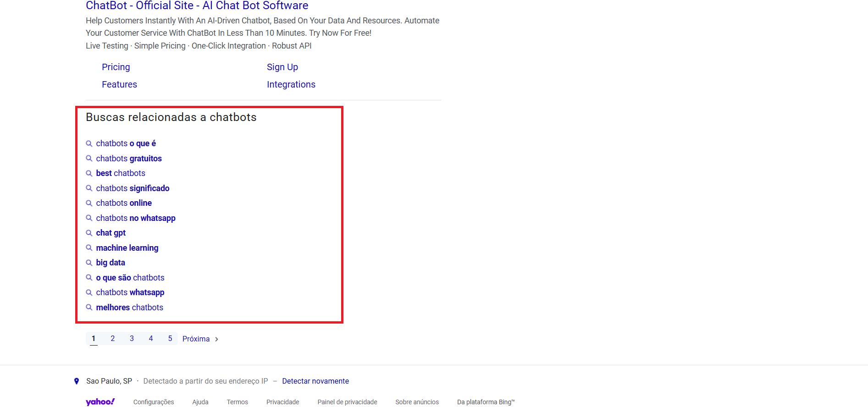This screenshot has width=868, height=407.
Task: Click magnifier icon beside 'chatbots no whatsapp'
Action: click(89, 218)
